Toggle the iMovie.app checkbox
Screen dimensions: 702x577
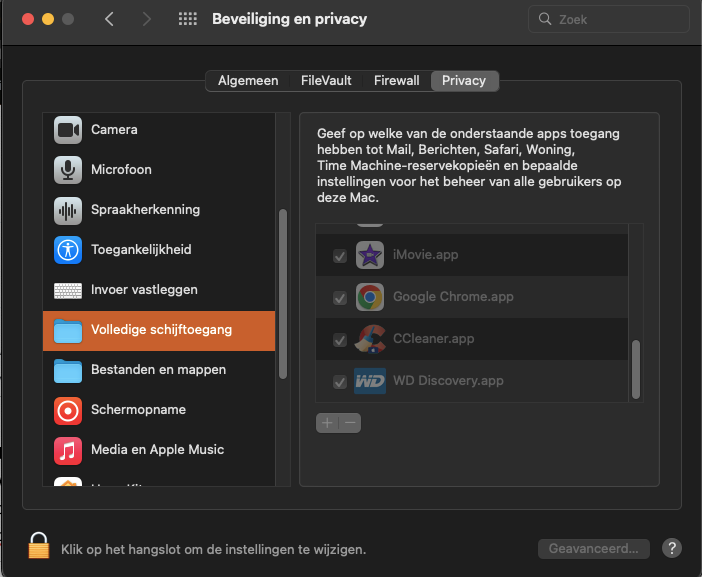(x=340, y=256)
